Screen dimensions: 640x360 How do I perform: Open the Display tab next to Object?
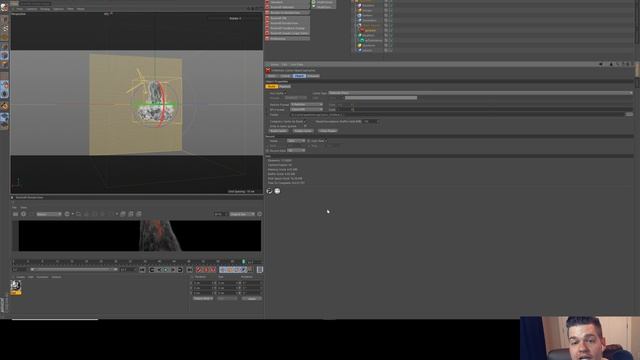click(313, 76)
